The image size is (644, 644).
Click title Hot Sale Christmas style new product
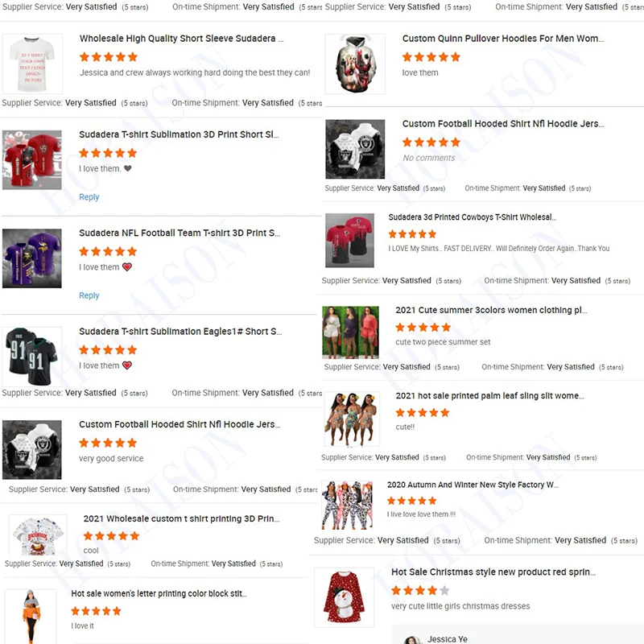pyautogui.click(x=493, y=572)
